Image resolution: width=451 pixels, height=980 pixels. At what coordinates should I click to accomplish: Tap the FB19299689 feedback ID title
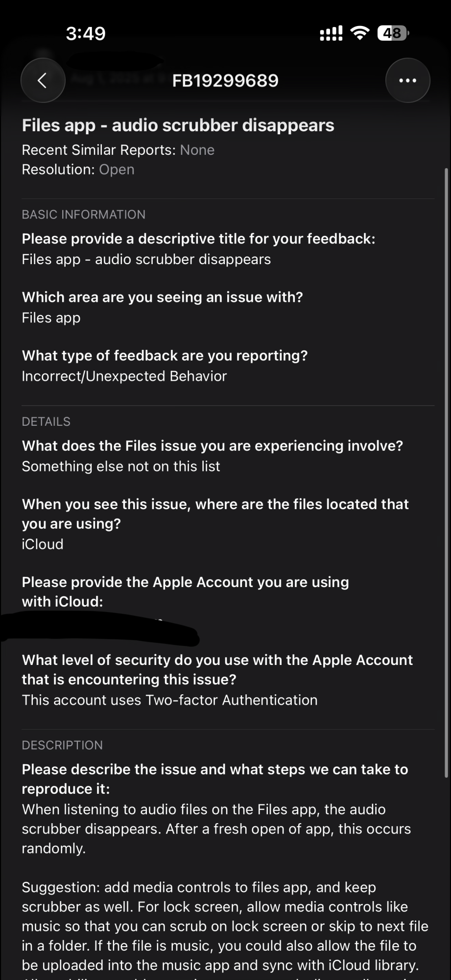click(225, 80)
